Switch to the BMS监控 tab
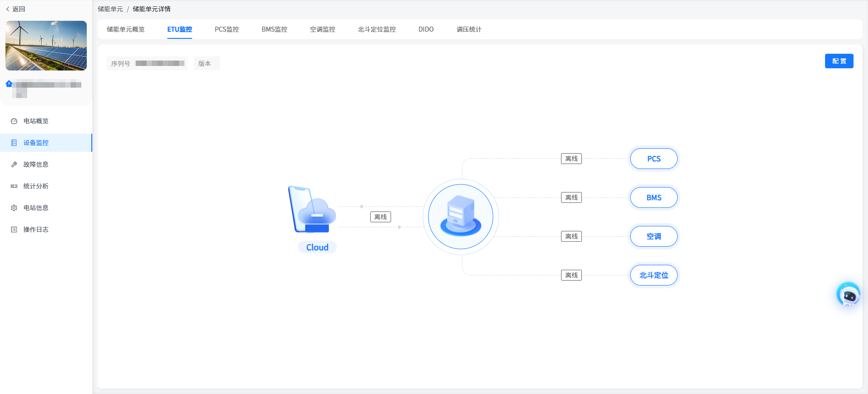 pos(274,29)
